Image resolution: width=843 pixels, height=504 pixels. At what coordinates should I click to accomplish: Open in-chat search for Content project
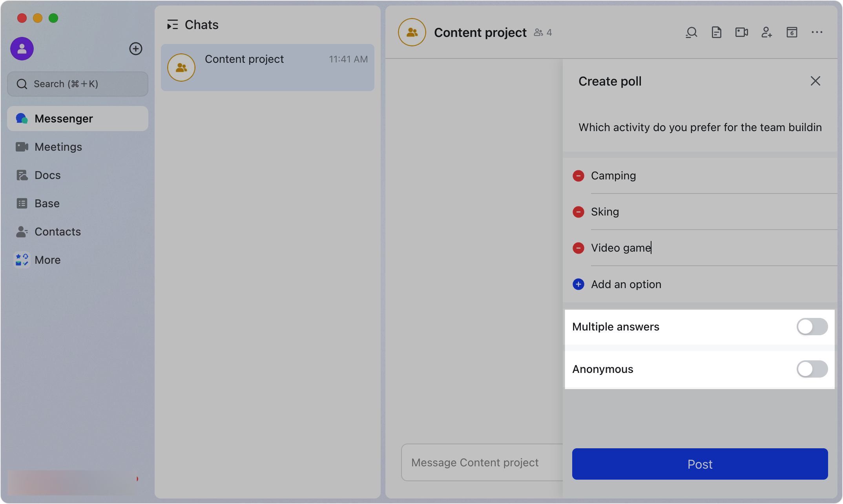point(692,32)
